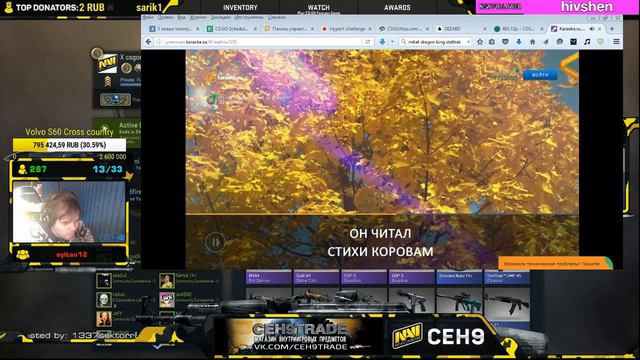Pause the karaoke video playback

[x=215, y=242]
